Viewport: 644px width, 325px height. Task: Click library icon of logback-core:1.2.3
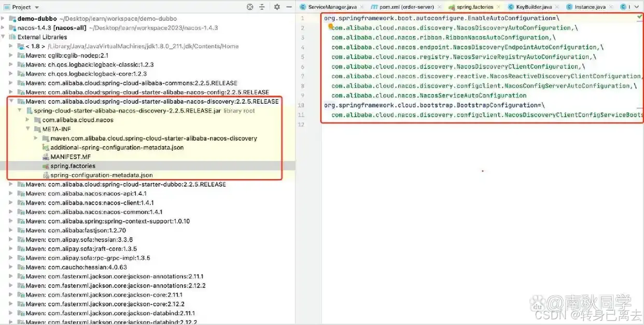21,74
